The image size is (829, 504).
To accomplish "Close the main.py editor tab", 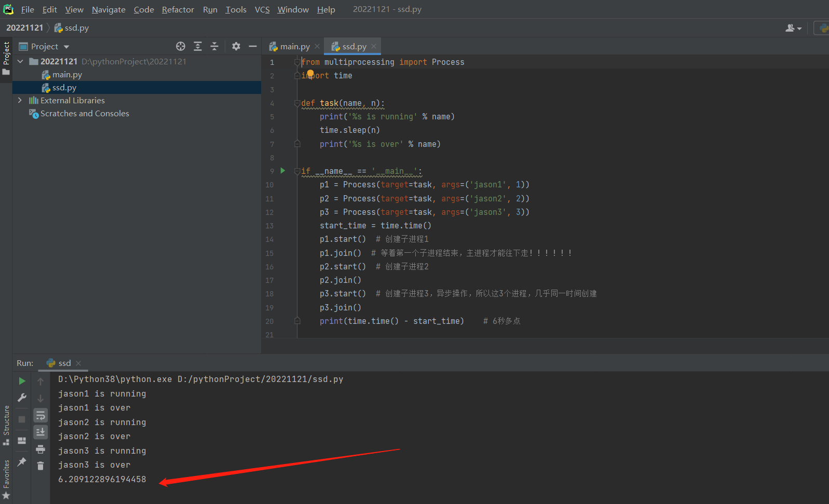I will click(317, 46).
